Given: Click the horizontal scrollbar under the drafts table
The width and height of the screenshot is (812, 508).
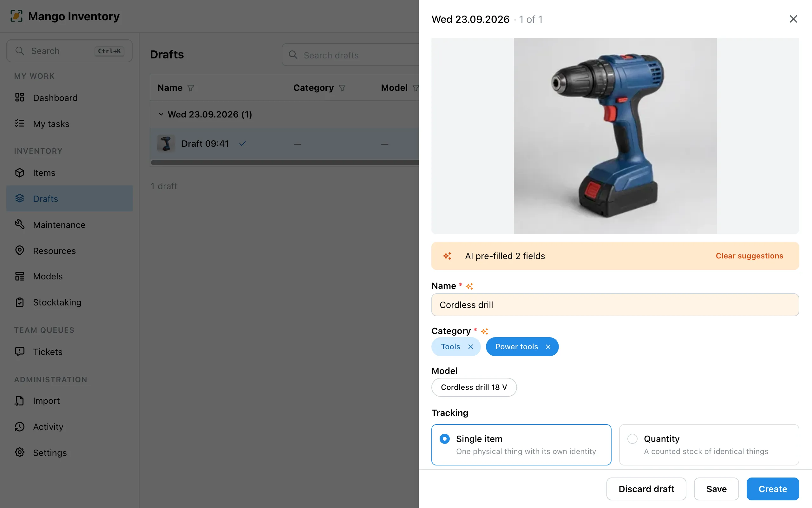Looking at the screenshot, I should tap(285, 163).
